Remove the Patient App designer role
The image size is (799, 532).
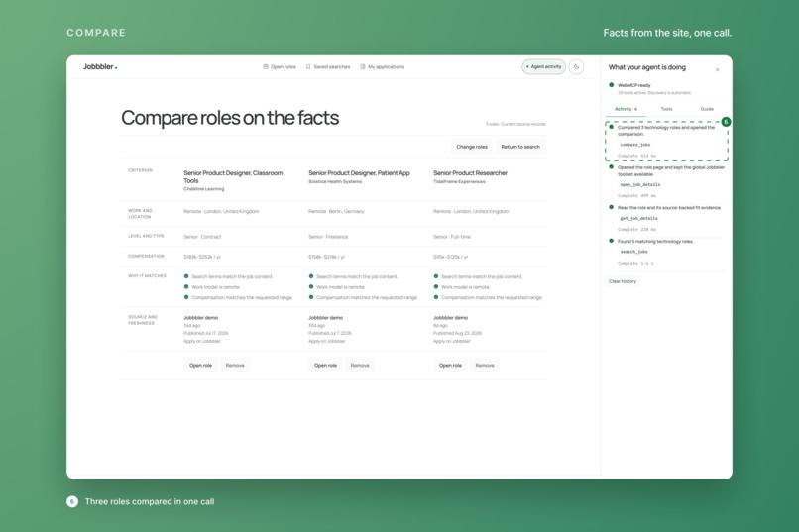coord(360,365)
